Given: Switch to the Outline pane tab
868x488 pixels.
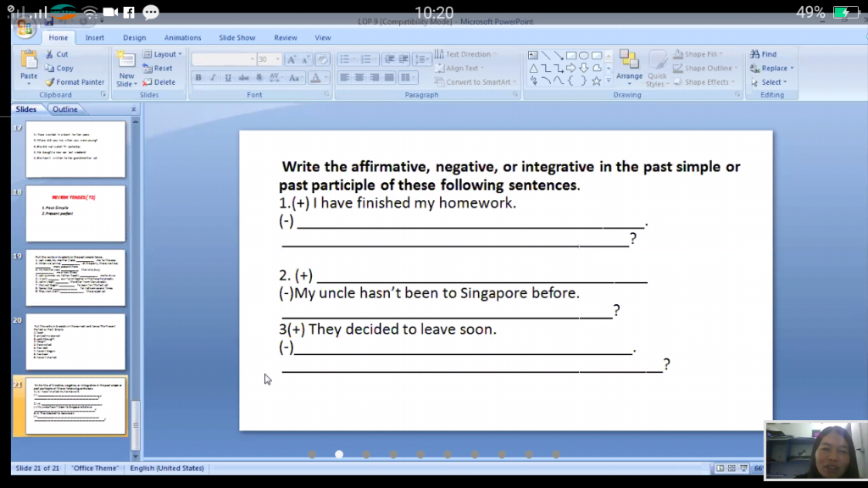Looking at the screenshot, I should click(x=65, y=109).
